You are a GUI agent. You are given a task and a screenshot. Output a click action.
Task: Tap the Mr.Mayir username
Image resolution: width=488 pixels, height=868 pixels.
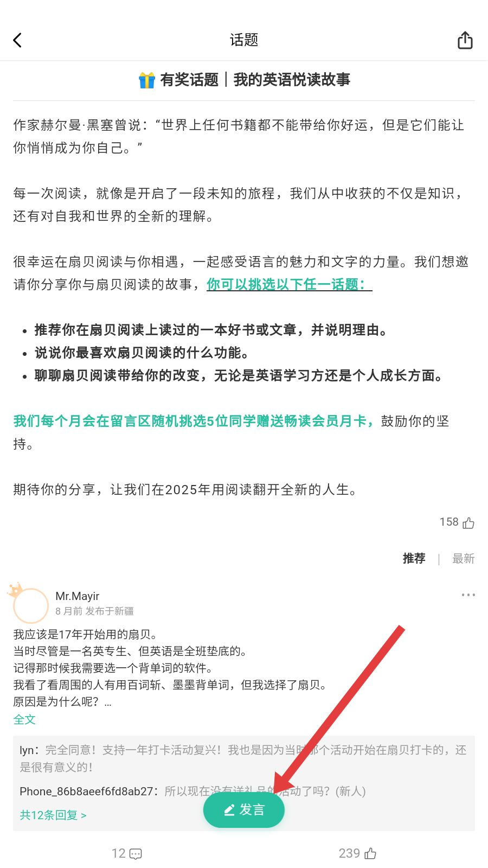(77, 596)
